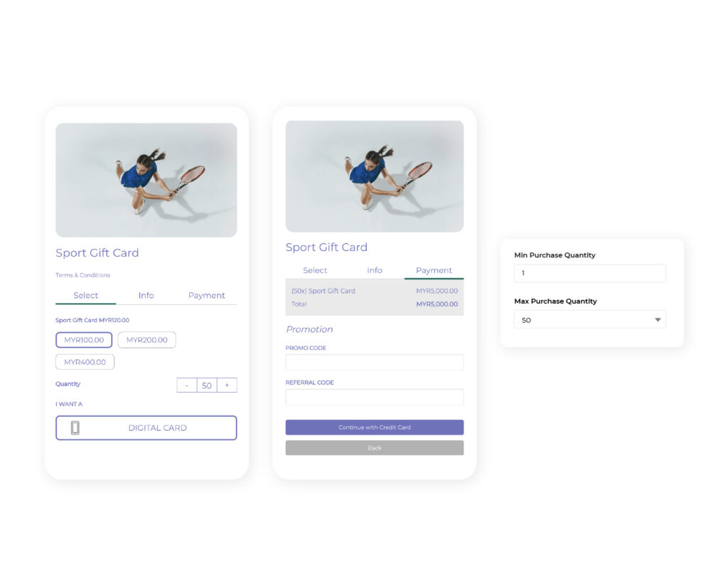The image size is (728, 586).
Task: Decrease quantity with the minus button
Action: tap(186, 385)
